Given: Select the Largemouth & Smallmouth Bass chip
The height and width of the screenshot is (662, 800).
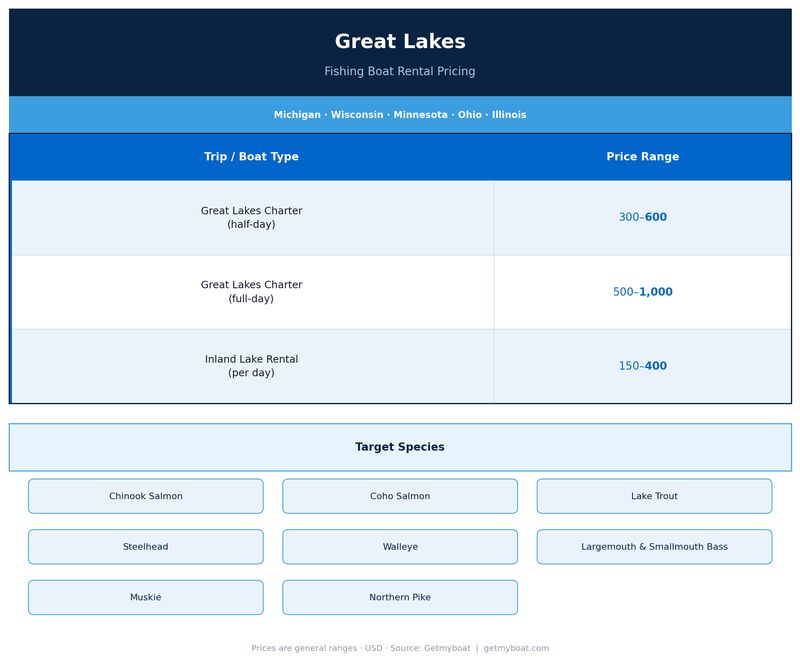Looking at the screenshot, I should [x=655, y=547].
